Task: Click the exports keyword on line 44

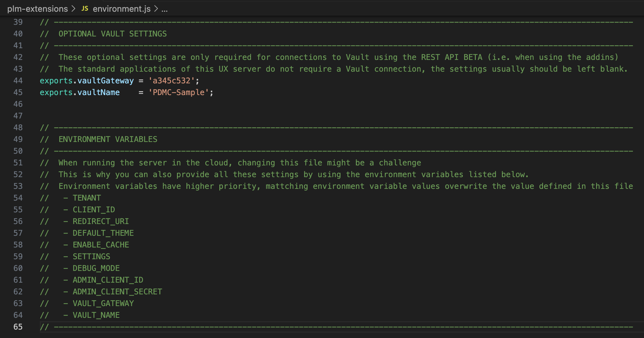Action: (56, 81)
